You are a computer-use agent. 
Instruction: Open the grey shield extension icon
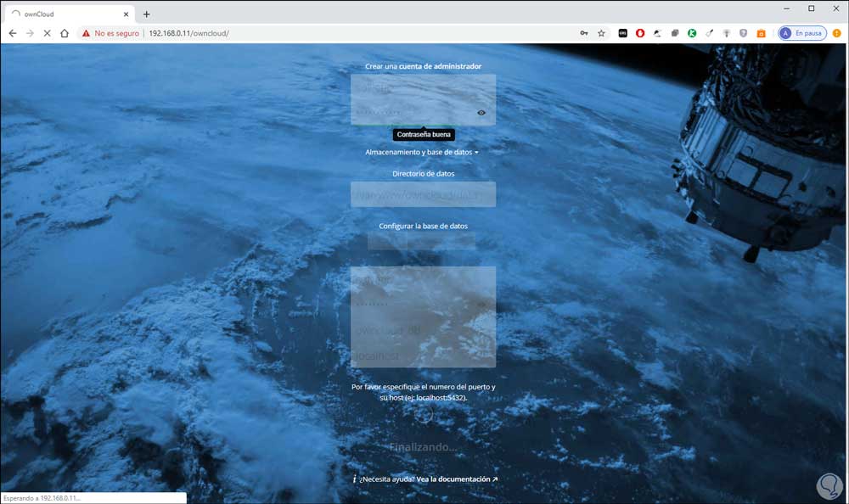coord(744,33)
